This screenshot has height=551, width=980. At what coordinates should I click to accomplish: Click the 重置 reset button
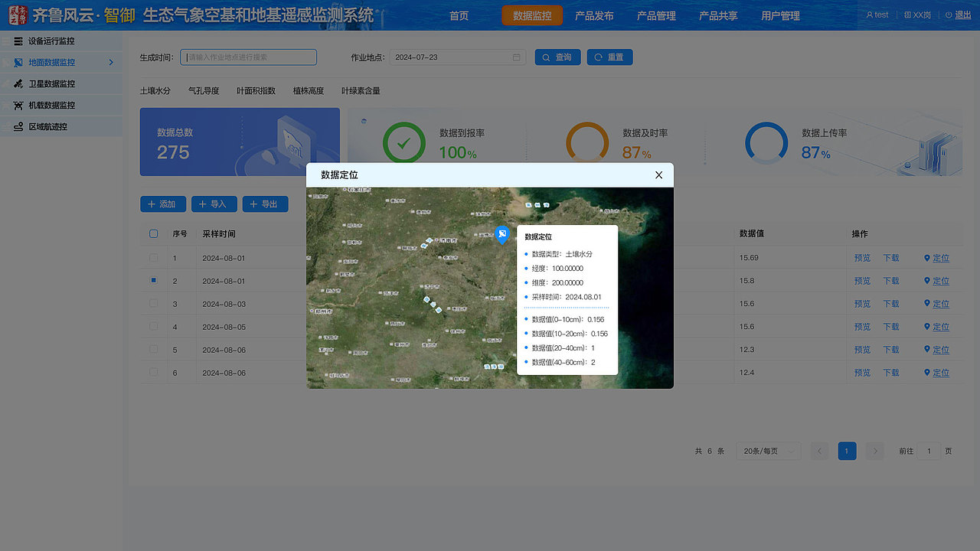[609, 57]
